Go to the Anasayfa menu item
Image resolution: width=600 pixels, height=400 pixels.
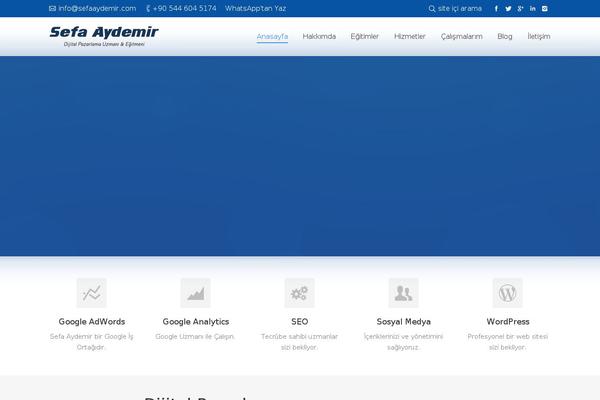[x=272, y=36]
